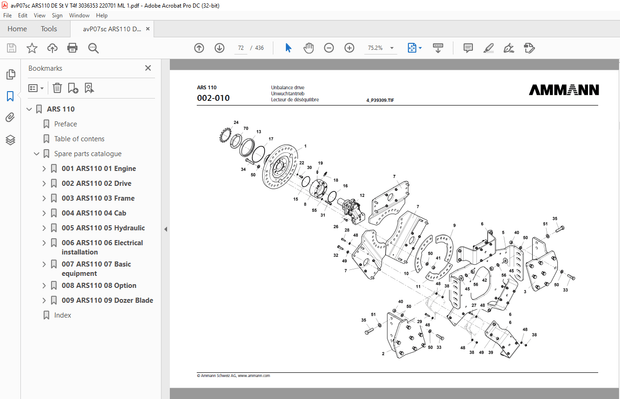This screenshot has height=399, width=620.
Task: Select the avP07sc ARS110 document tab
Action: [x=112, y=29]
